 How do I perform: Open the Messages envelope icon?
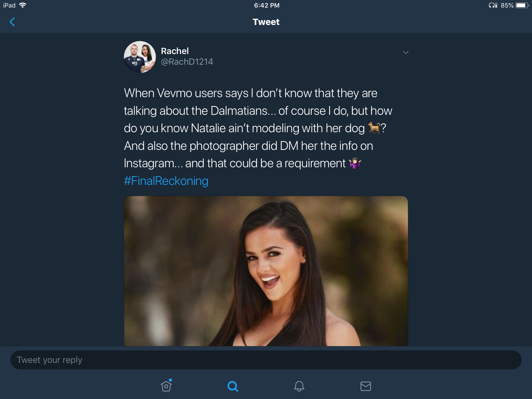point(366,386)
